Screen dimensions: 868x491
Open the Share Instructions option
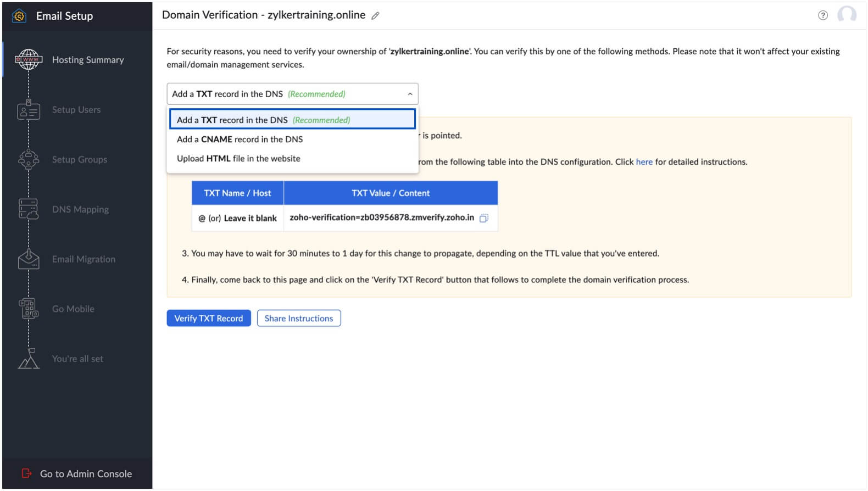point(299,318)
